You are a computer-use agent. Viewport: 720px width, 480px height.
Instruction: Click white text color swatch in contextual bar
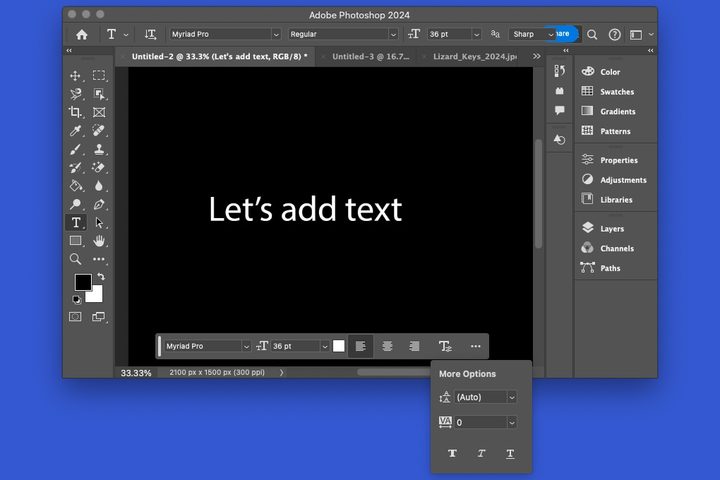point(338,346)
